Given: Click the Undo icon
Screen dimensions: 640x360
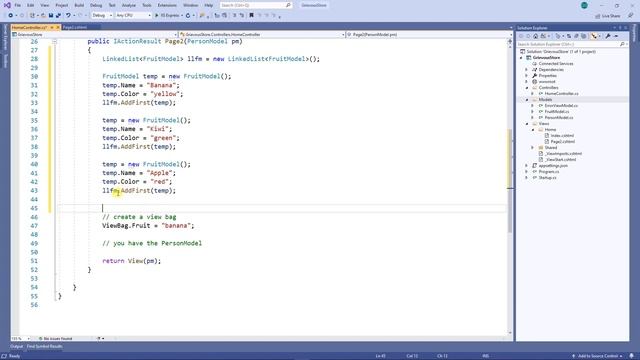Looking at the screenshot, I should (68, 16).
